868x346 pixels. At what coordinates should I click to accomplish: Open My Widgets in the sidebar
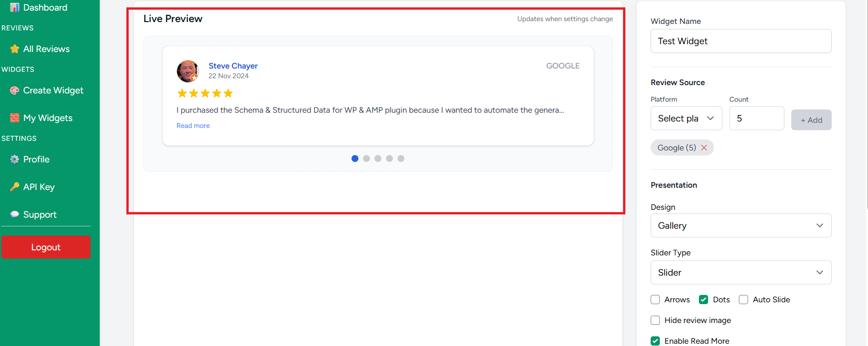click(x=48, y=118)
